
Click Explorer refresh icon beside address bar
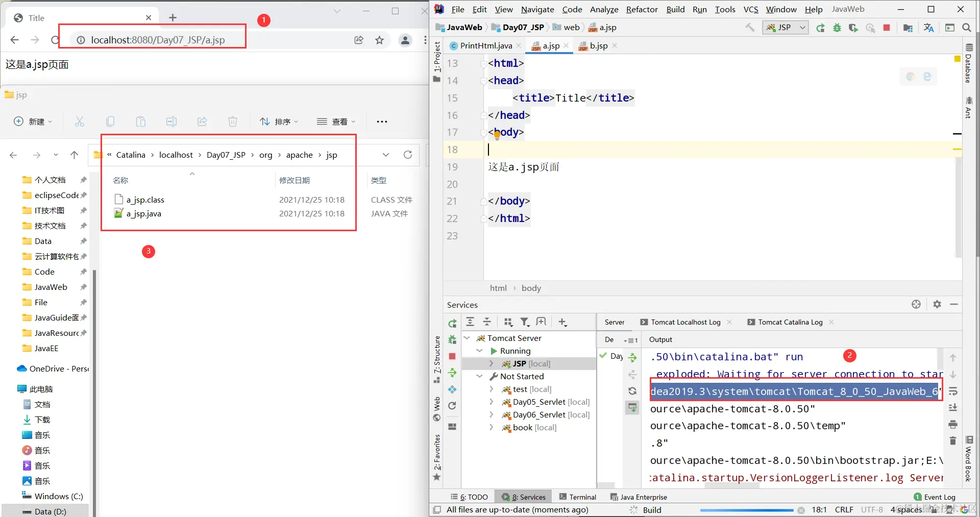[408, 155]
